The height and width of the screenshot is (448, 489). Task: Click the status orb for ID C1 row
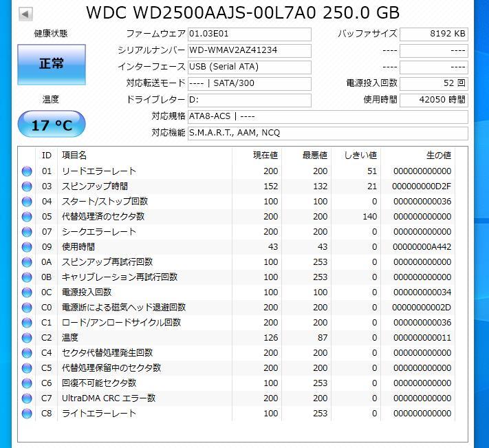pyautogui.click(x=27, y=323)
